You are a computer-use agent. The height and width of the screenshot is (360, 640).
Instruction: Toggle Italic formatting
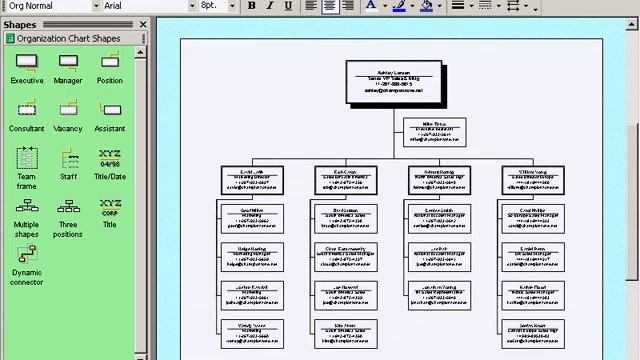[x=270, y=6]
